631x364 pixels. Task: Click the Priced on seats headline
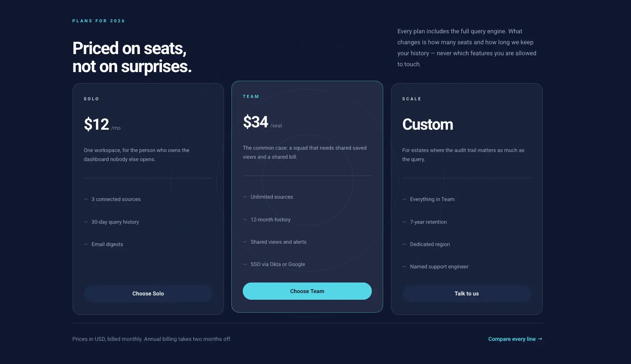[132, 57]
